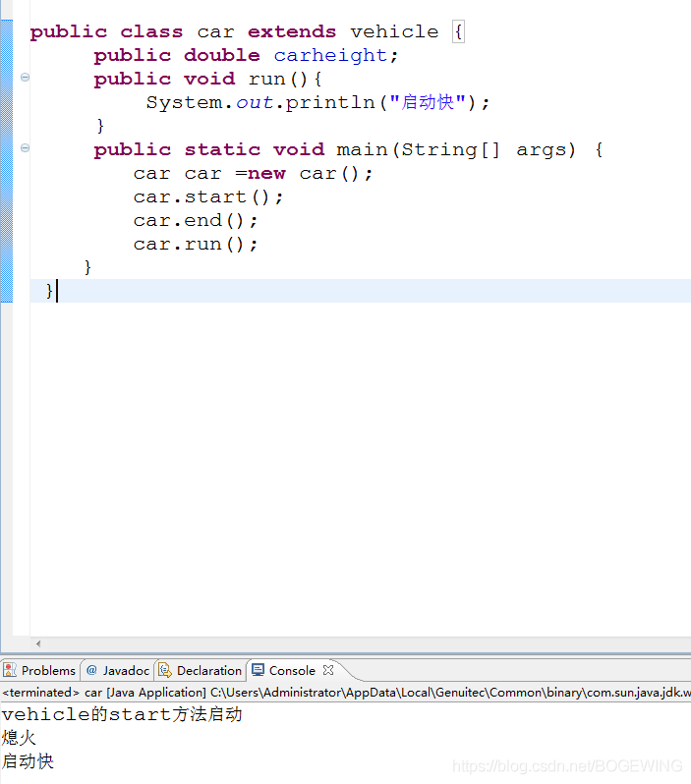Click the 'extends' keyword
691x784 pixels.
pyautogui.click(x=292, y=31)
